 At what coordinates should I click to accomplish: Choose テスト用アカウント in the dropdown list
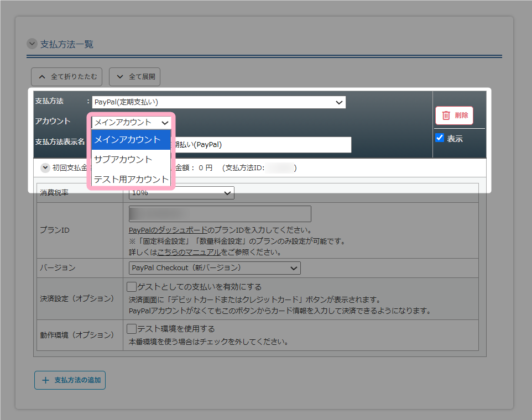[131, 179]
